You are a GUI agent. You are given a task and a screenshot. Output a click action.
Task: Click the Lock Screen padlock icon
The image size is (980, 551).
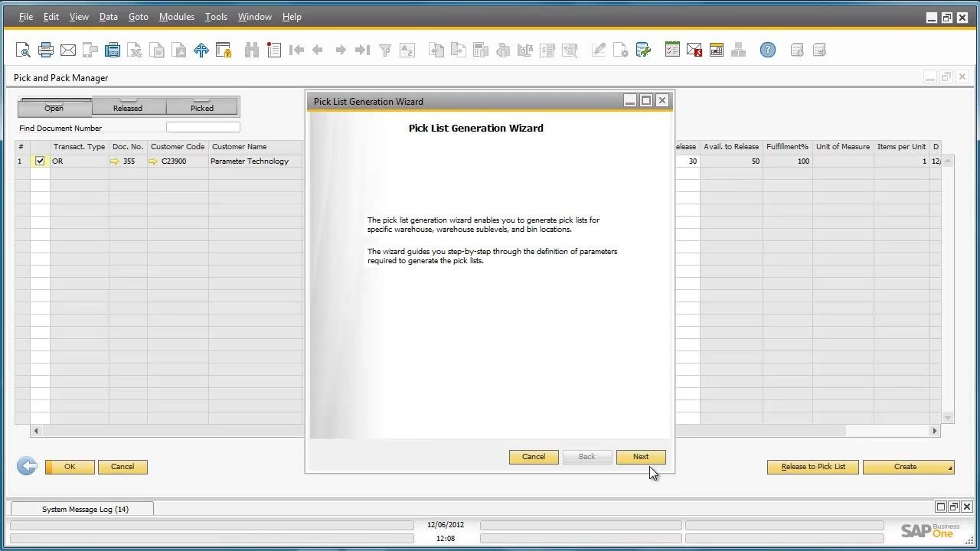click(x=224, y=51)
